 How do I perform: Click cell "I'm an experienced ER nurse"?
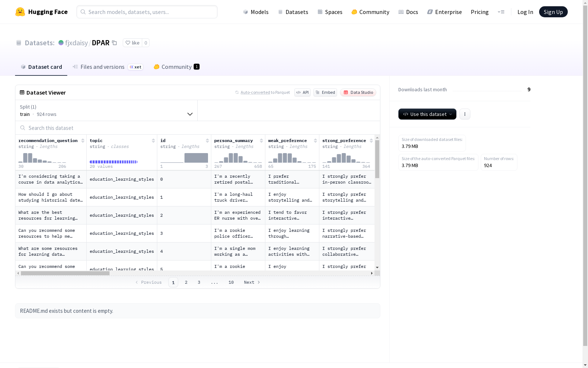pyautogui.click(x=238, y=215)
